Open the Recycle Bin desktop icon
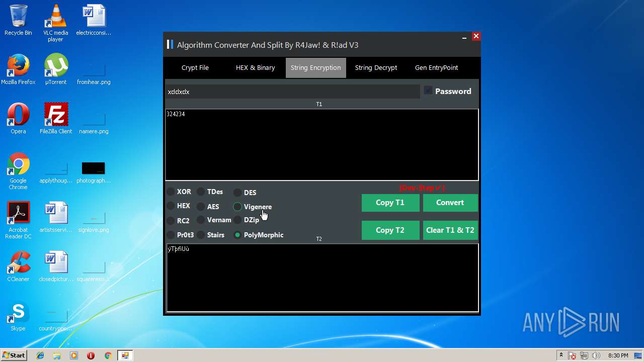This screenshot has width=644, height=362. (x=18, y=20)
